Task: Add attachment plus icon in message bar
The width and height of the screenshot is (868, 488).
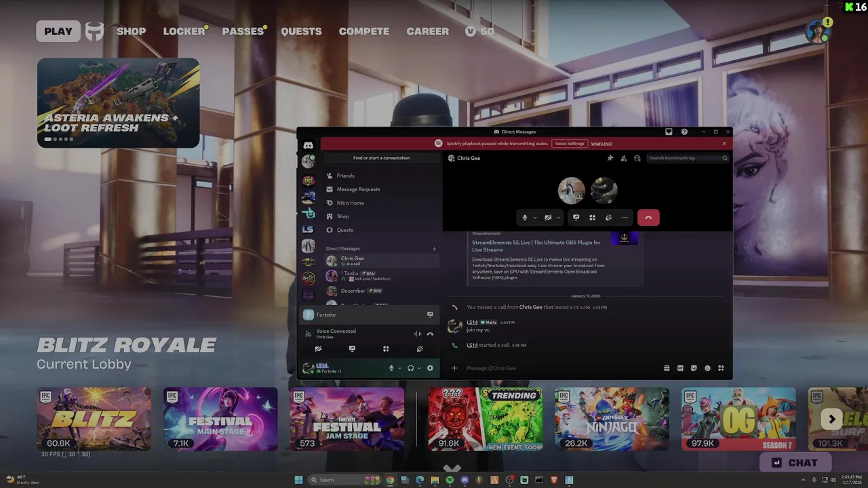Action: [x=454, y=368]
